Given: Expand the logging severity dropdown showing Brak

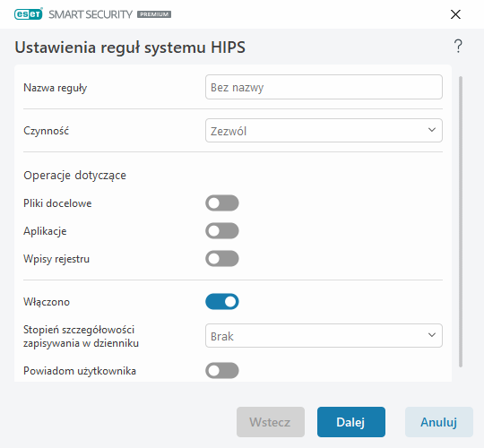Looking at the screenshot, I should click(324, 336).
